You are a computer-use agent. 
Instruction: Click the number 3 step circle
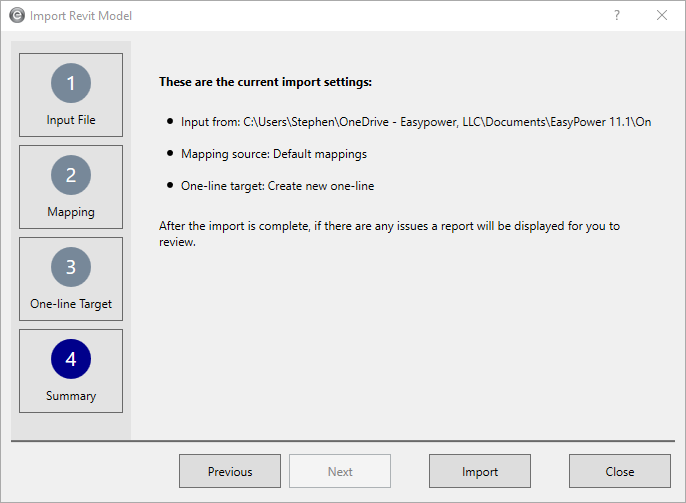pyautogui.click(x=71, y=267)
